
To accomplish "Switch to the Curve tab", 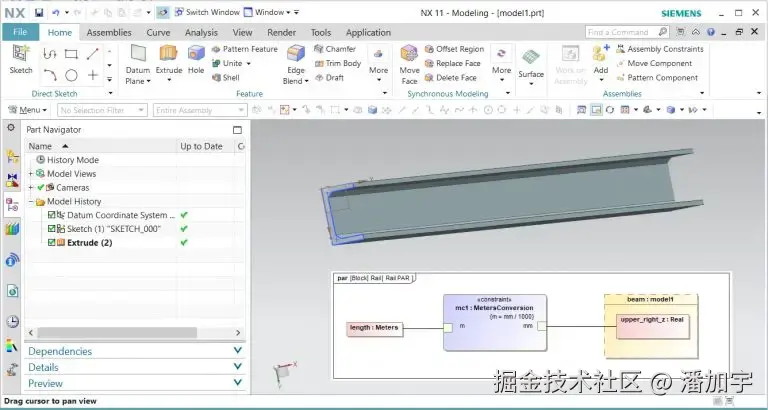I will pyautogui.click(x=158, y=33).
